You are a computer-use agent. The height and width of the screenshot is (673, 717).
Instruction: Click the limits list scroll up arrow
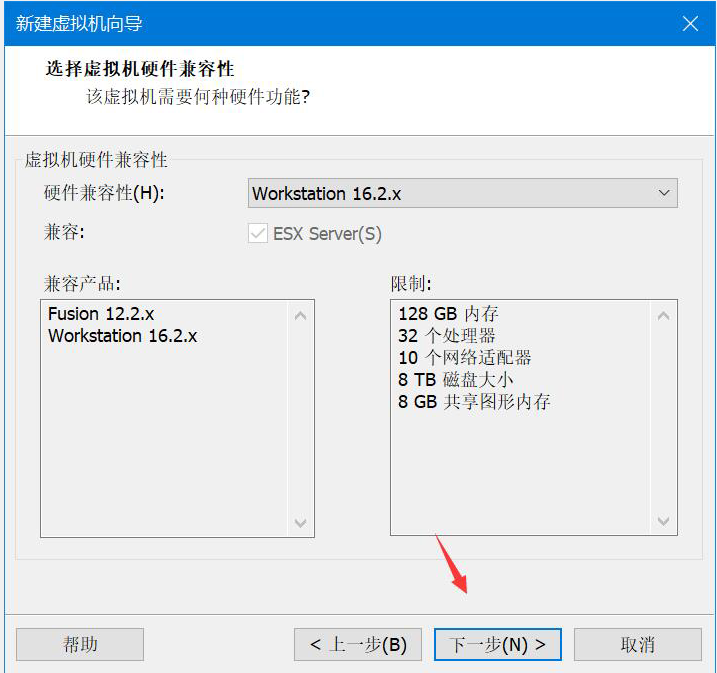[x=663, y=316]
